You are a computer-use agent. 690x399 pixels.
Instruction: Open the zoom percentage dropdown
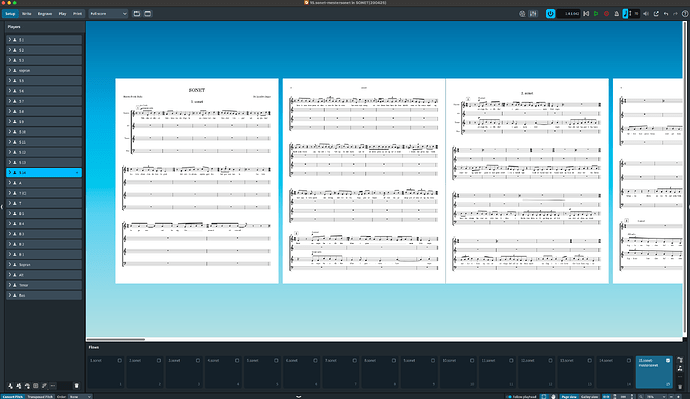point(656,396)
